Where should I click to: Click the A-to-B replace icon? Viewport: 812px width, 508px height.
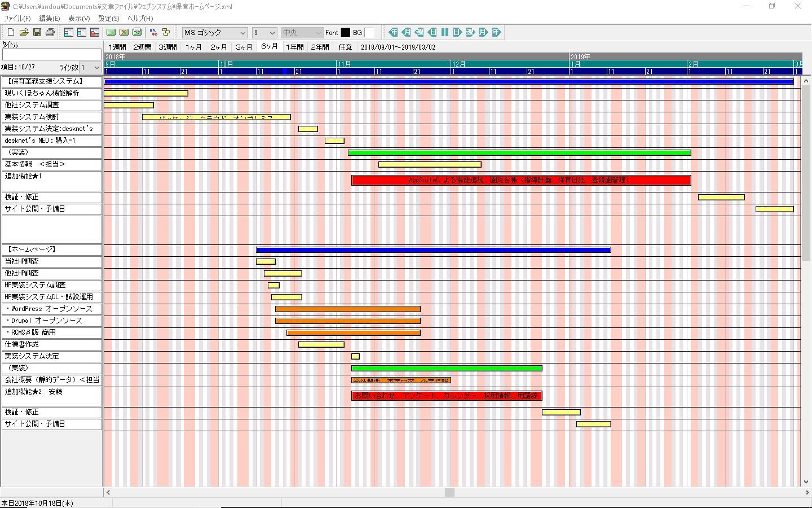153,32
